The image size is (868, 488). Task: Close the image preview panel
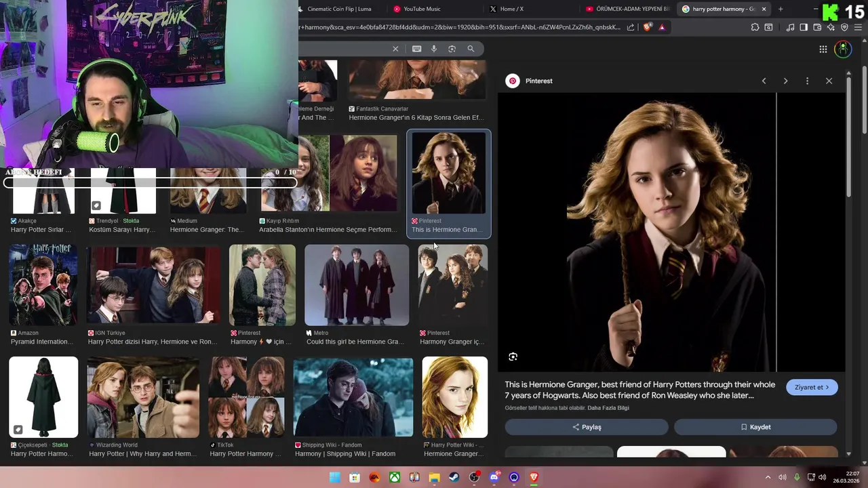coord(829,81)
